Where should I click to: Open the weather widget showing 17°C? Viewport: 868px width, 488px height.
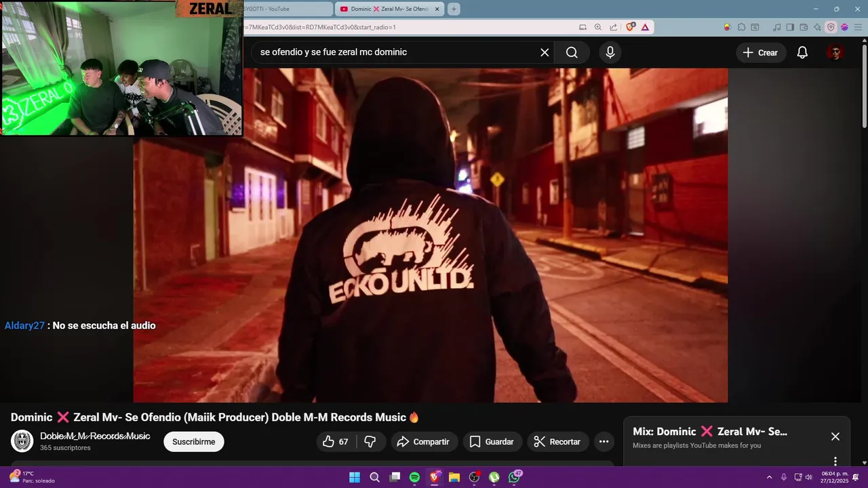tap(33, 477)
